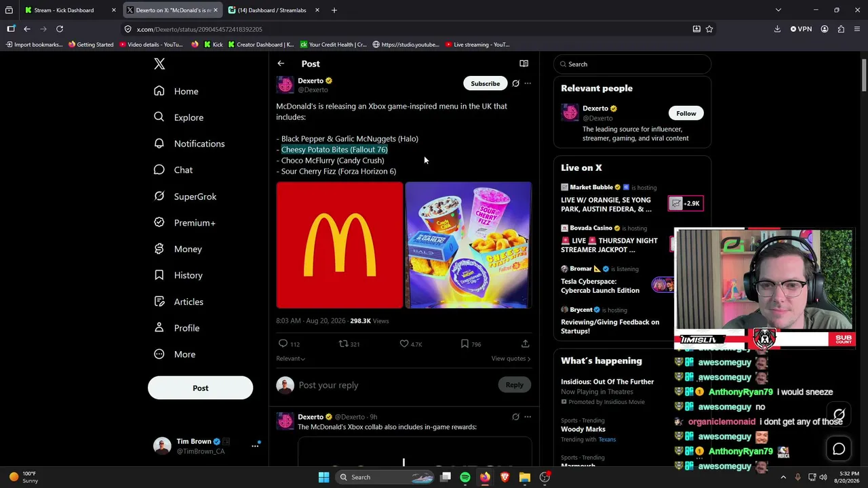Screen dimensions: 868x488
Task: Toggle the VPN button
Action: (801, 29)
